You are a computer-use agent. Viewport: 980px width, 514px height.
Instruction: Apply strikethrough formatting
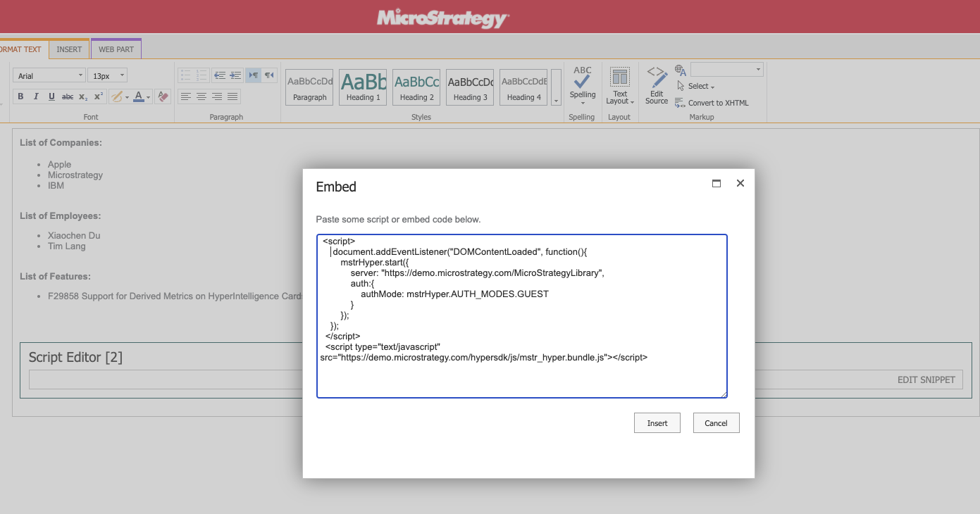click(68, 96)
